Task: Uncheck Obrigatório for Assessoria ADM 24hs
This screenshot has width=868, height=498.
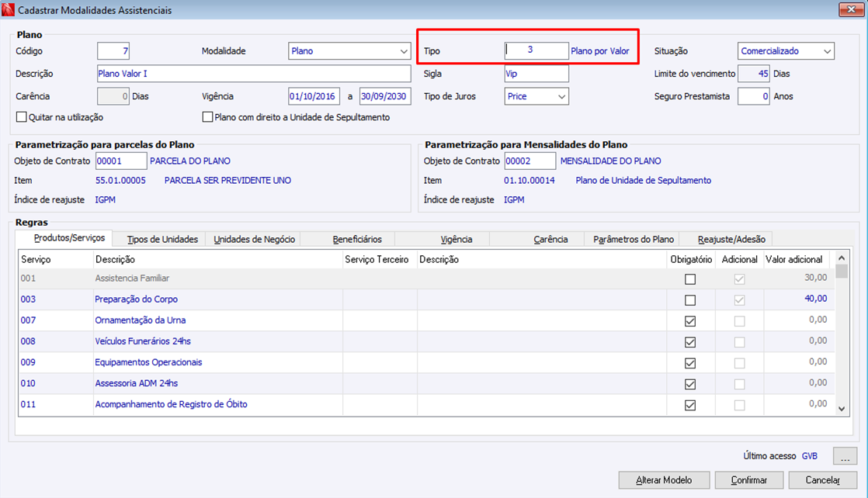Action: coord(689,384)
